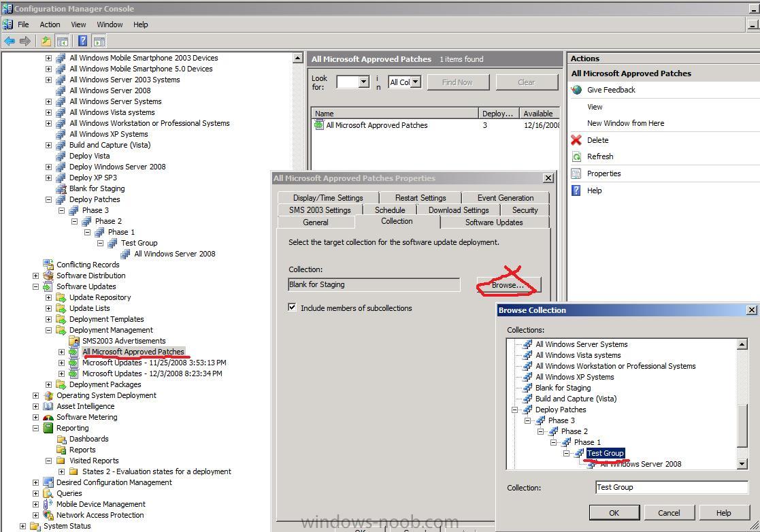This screenshot has width=760, height=532.
Task: Expand the All Microsoft Approved Patches tree node
Action: tap(61, 352)
